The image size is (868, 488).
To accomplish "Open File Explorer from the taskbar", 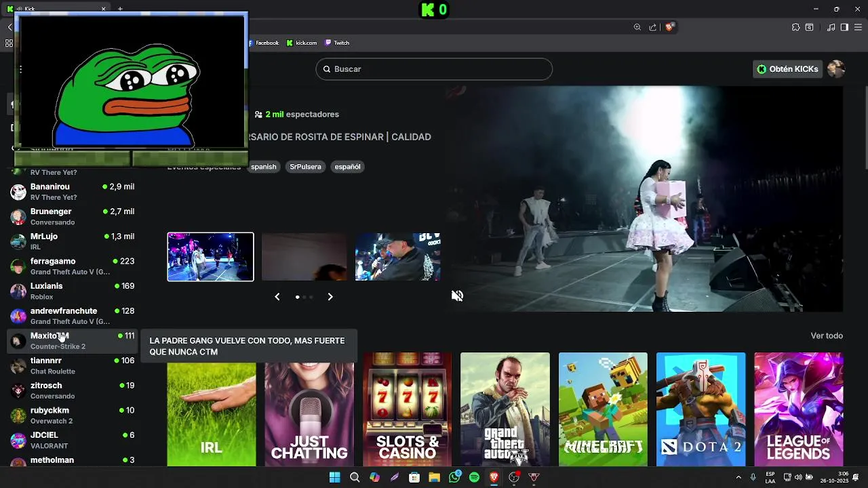I will [x=434, y=477].
